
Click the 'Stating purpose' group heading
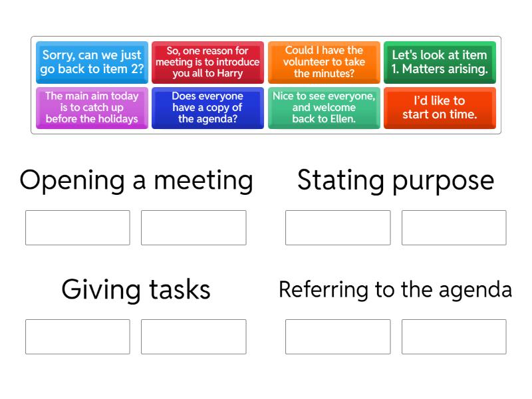(396, 180)
